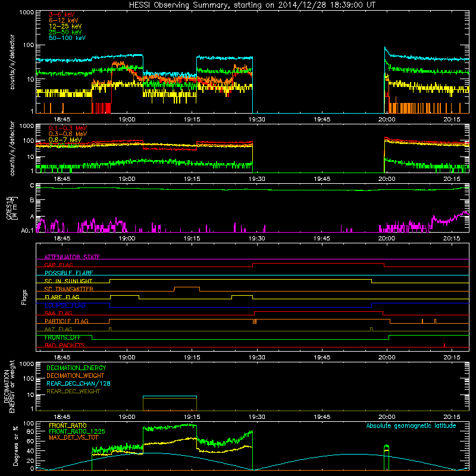This screenshot has width=476, height=476.
Task: Select the red "GAP_FLAG" label
Action: point(58,265)
